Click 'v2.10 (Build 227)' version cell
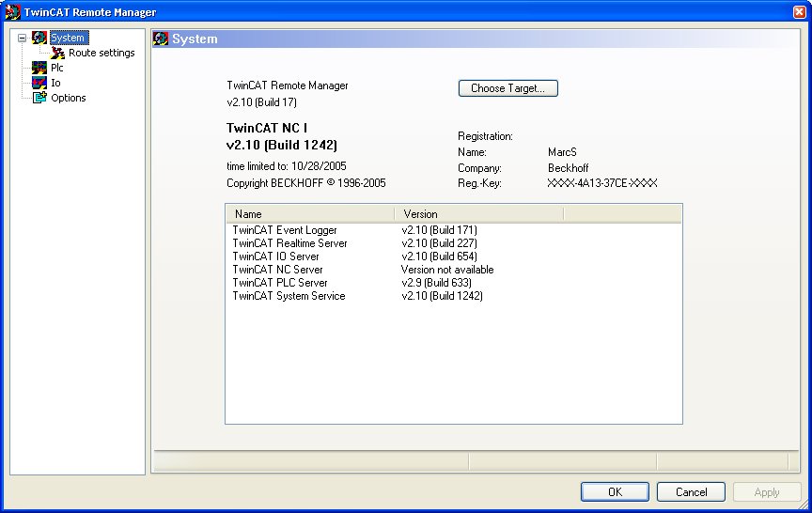The width and height of the screenshot is (812, 513). [x=439, y=243]
